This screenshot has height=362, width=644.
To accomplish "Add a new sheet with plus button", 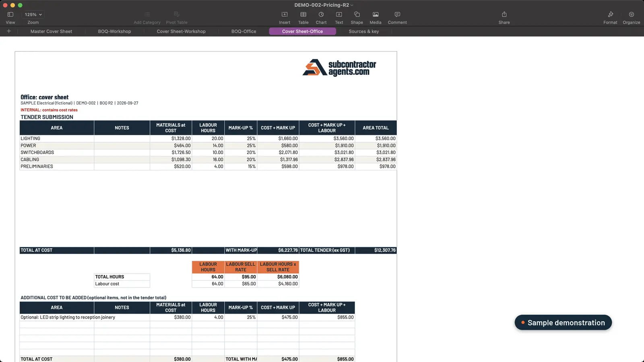I will [9, 31].
